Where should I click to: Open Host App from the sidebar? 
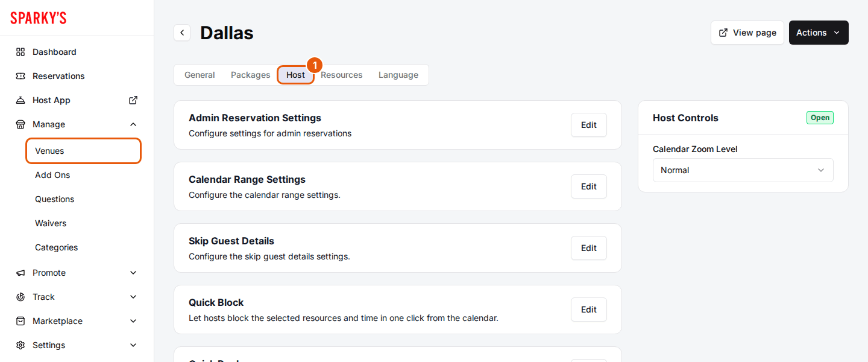coord(77,100)
